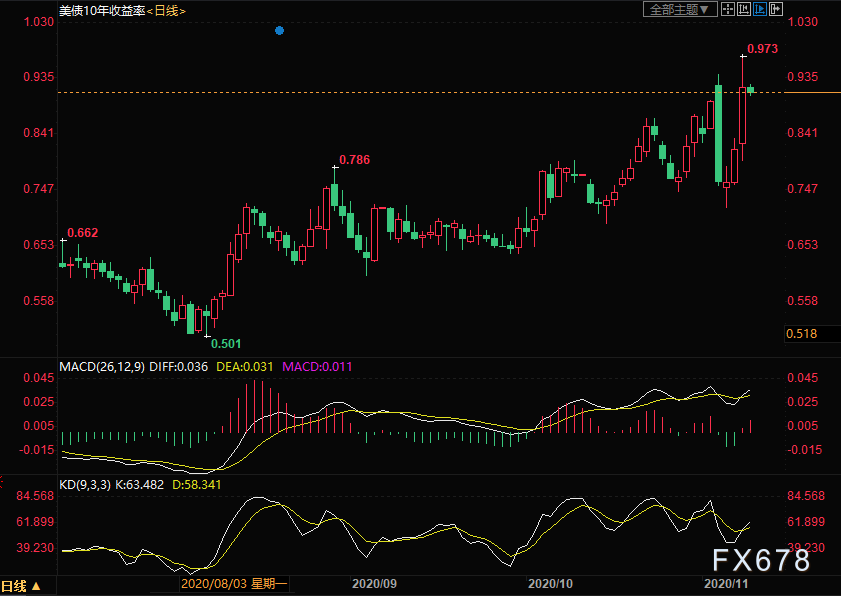Click the blue dot marker on the chart

click(279, 31)
